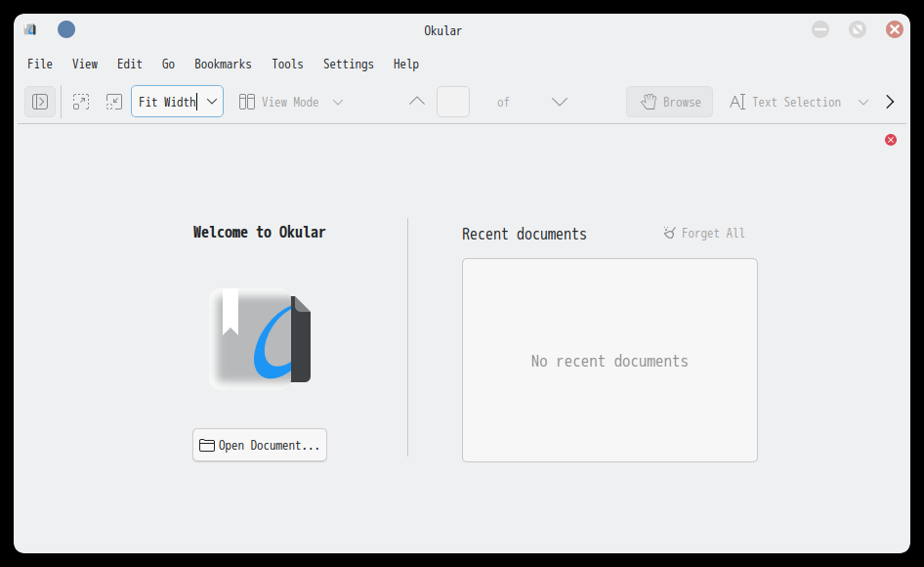Click the page number input field

[452, 102]
